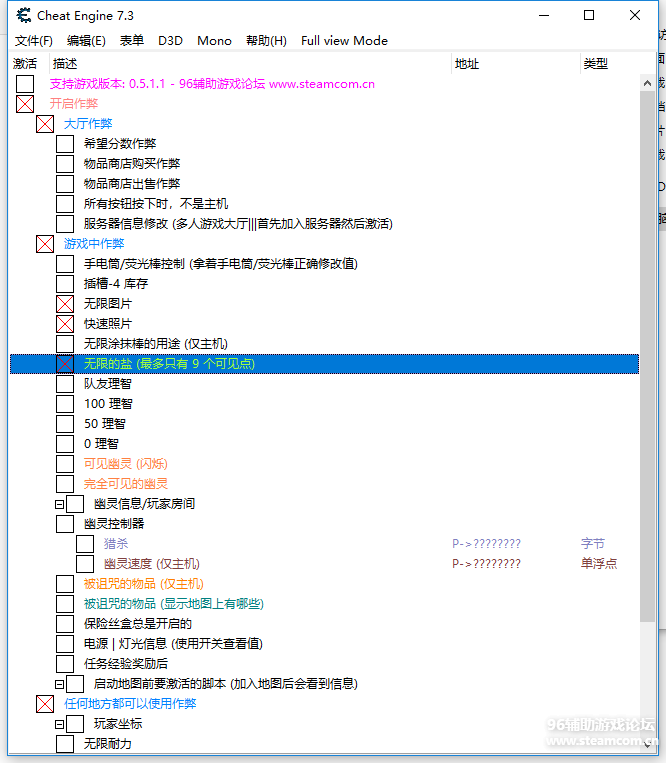The height and width of the screenshot is (763, 666).
Task: Select the 大厅作弊 row label
Action: pos(88,124)
